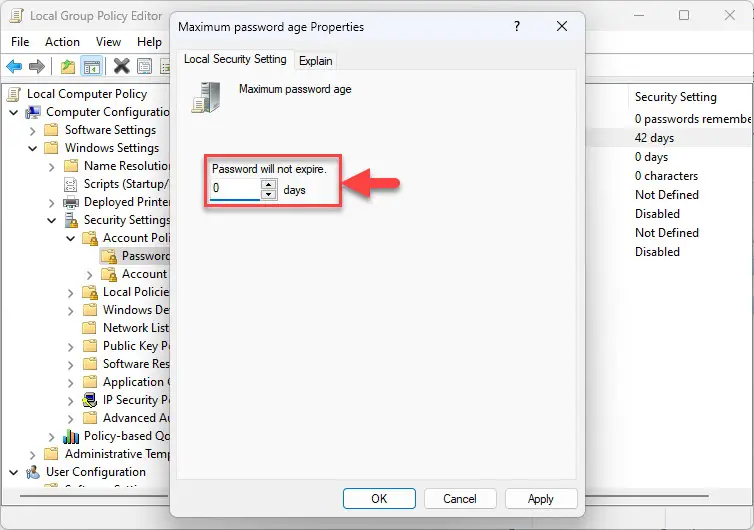Switch to the Explain tab
This screenshot has height=530, width=754.
(315, 61)
